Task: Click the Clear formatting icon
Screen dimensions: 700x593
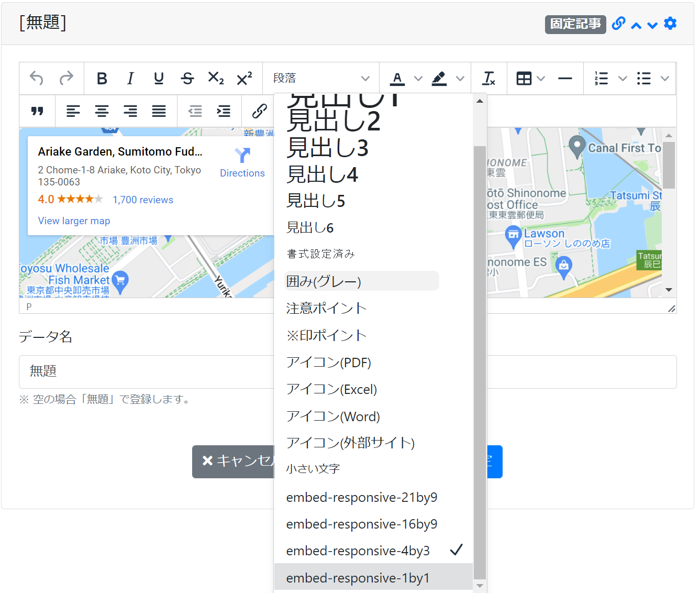Action: (488, 78)
